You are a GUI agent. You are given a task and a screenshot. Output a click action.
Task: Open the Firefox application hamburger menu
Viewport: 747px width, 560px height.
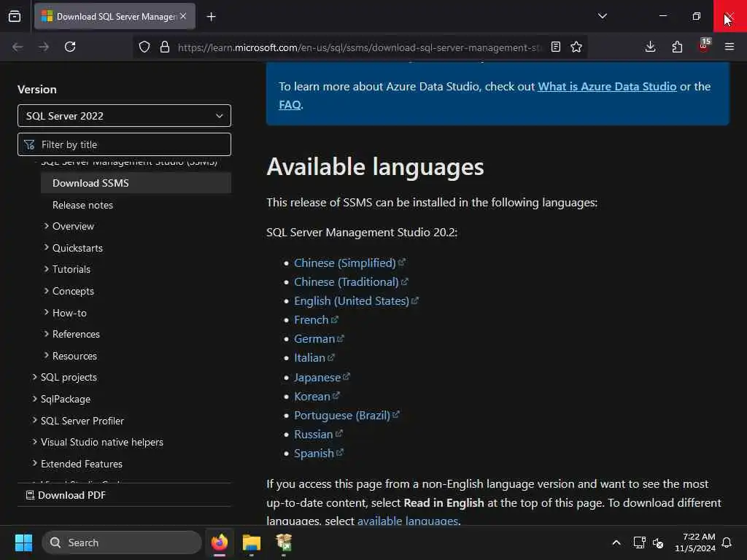(729, 47)
